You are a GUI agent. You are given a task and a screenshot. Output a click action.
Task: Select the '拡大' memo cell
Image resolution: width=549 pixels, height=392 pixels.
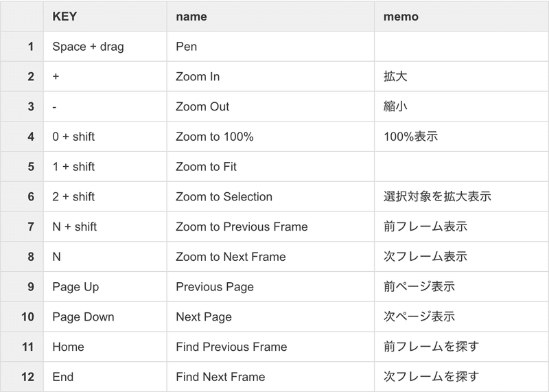461,76
